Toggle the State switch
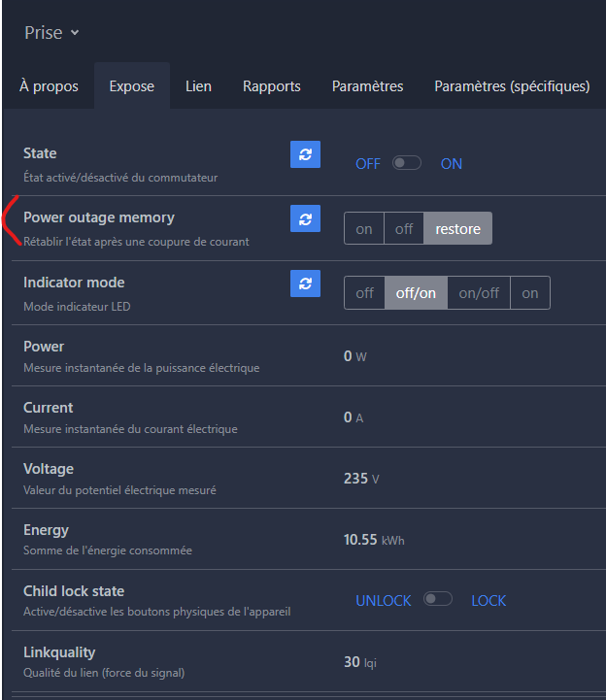606x700 pixels. [x=406, y=163]
